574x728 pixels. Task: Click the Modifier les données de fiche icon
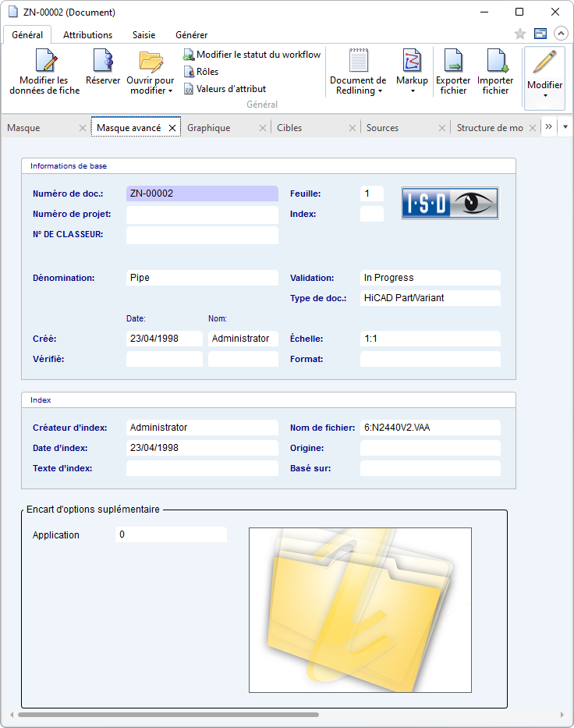pos(44,62)
